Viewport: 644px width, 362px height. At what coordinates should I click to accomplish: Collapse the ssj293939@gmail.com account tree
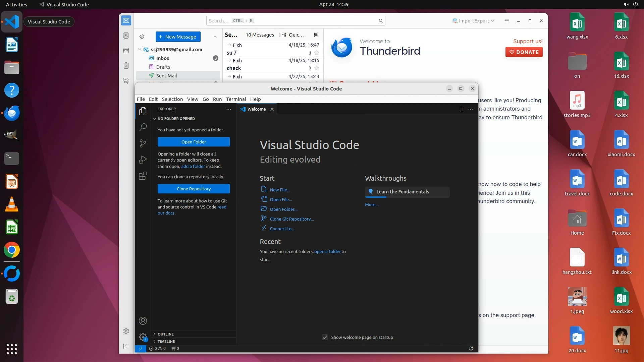(x=140, y=50)
